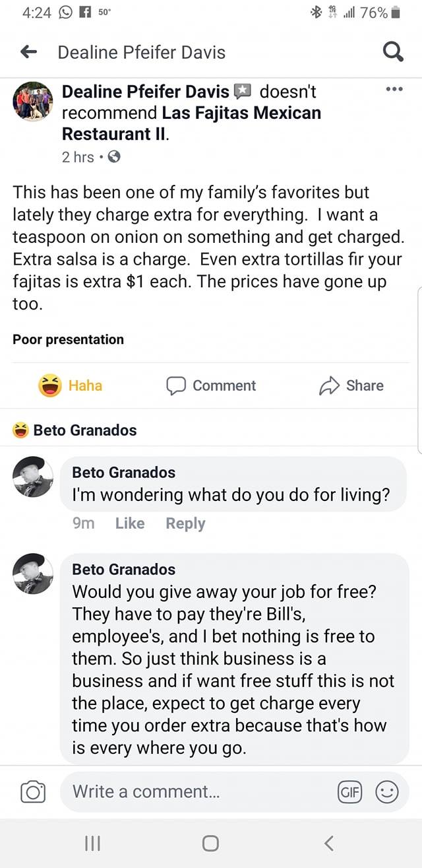View reactions list showing Beto Granados

(75, 430)
